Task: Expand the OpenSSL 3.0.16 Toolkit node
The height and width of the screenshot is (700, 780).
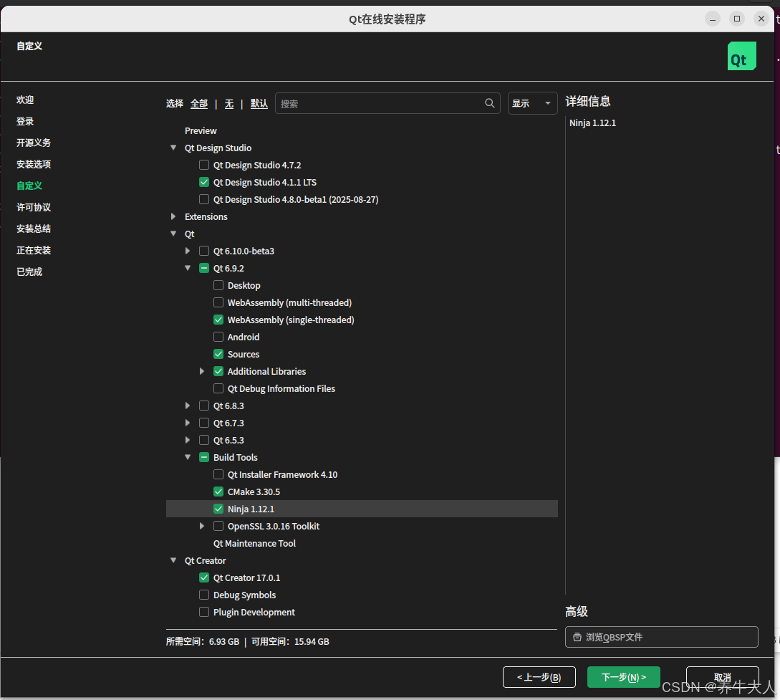Action: click(201, 526)
